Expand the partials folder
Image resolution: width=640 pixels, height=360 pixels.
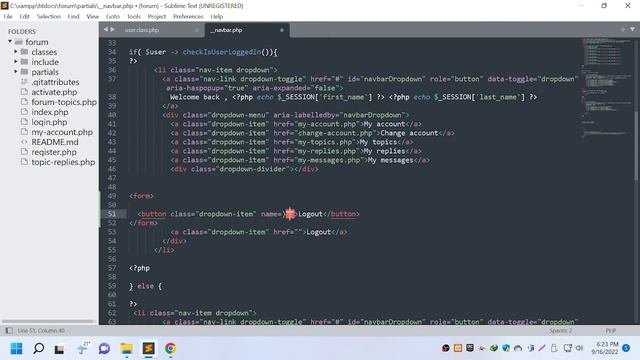coord(16,71)
